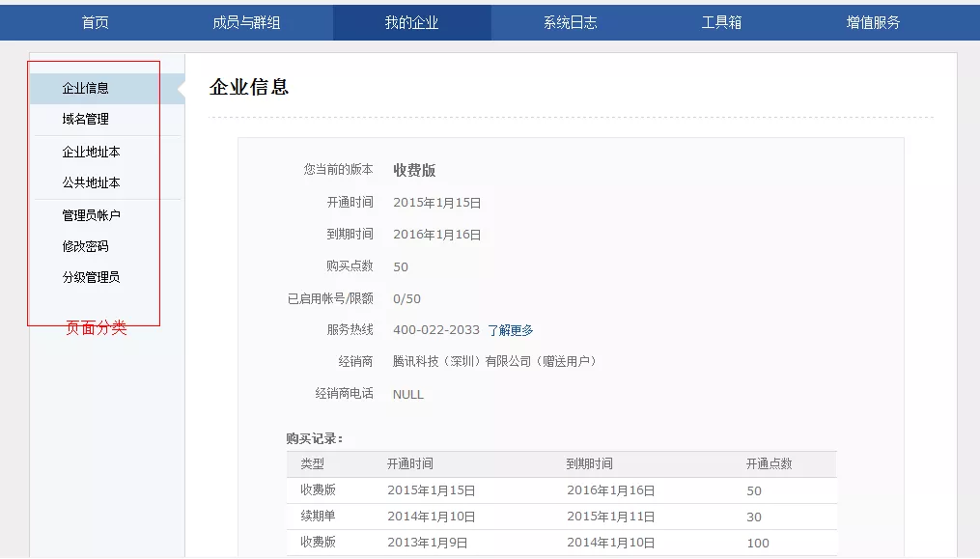Switch to the 系统日志 tab
Viewport: 980px width, 559px height.
(570, 22)
